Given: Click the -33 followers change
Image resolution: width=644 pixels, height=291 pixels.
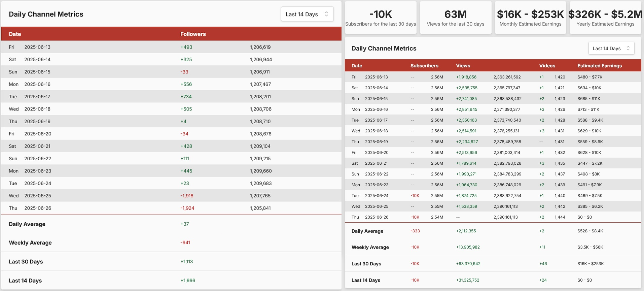Looking at the screenshot, I should [x=184, y=72].
